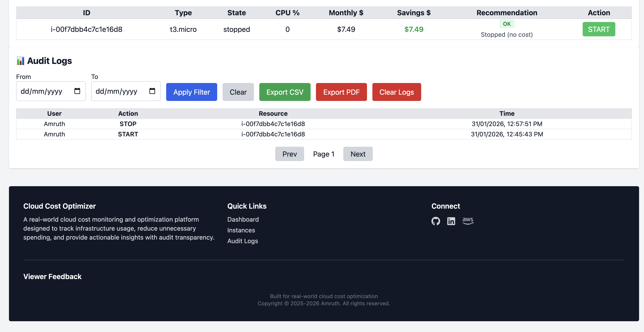The image size is (644, 332).
Task: Focus the From date input field
Action: 41,91
